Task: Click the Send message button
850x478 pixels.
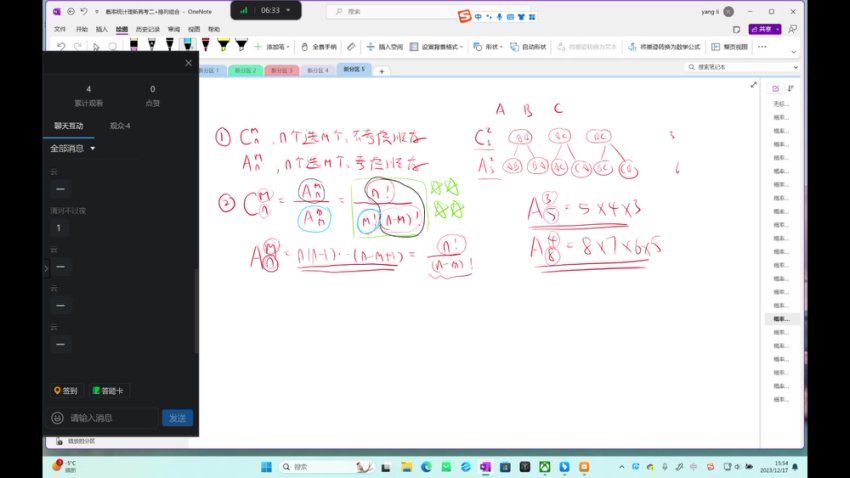Action: pos(177,418)
